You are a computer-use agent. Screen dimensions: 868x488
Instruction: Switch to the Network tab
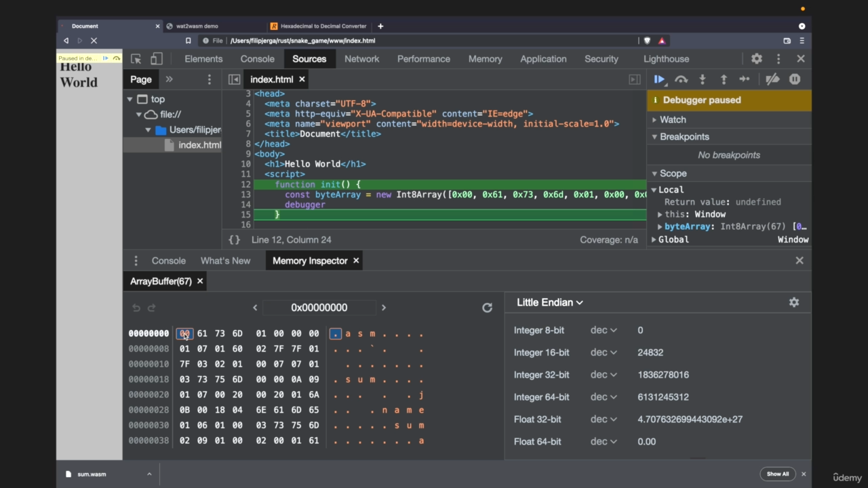click(361, 59)
